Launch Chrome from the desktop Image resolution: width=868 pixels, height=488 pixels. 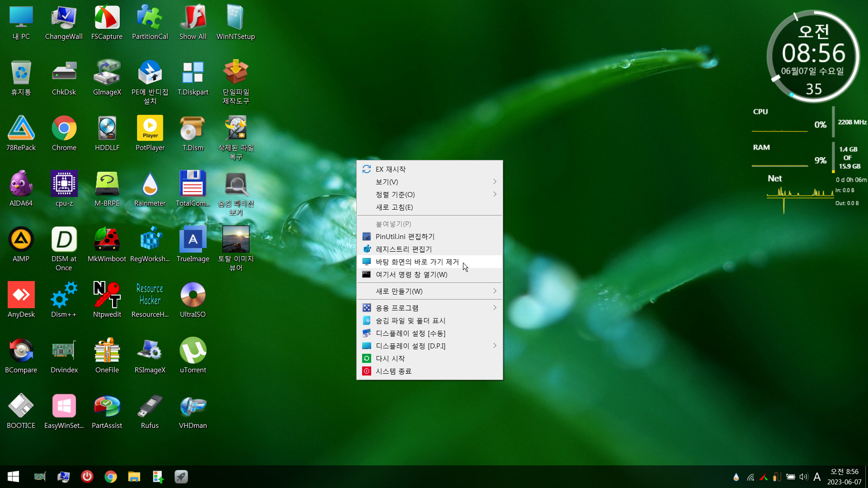(64, 133)
